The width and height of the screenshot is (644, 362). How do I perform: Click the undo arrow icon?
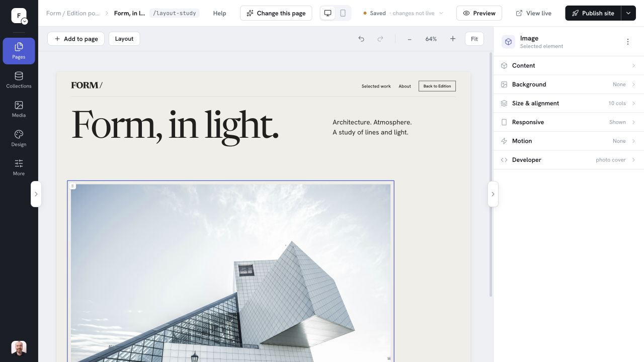pos(361,39)
